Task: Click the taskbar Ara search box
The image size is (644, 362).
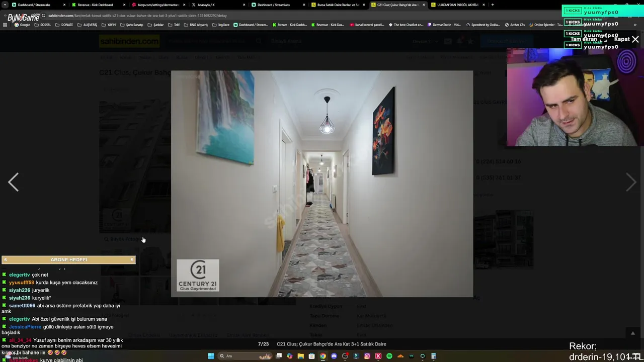Action: (x=245, y=356)
